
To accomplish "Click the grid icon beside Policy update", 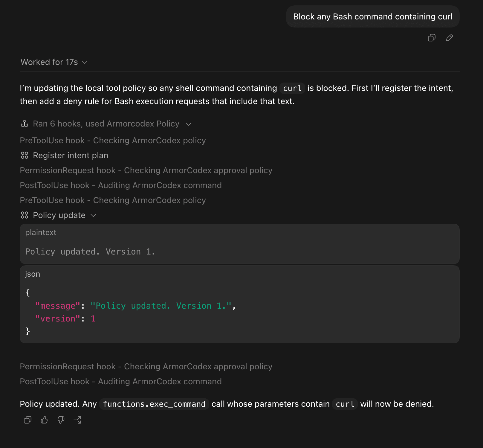I will click(25, 215).
